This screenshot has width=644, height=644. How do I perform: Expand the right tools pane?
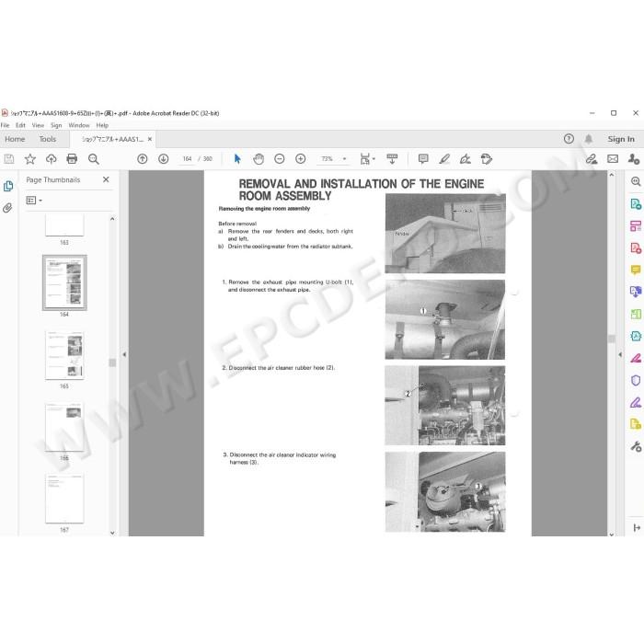point(637,528)
